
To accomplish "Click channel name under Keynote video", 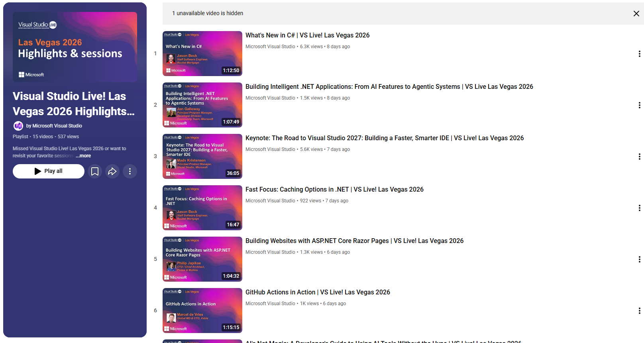I will (270, 149).
